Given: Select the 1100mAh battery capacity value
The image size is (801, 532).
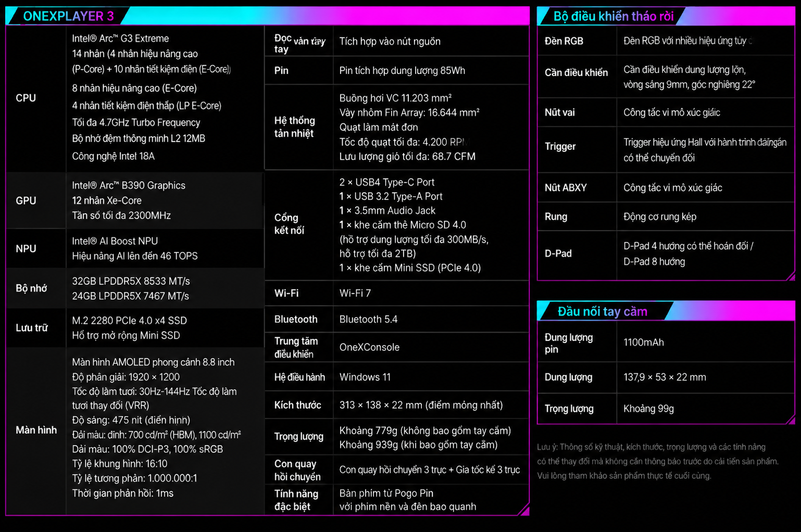Looking at the screenshot, I should [644, 342].
